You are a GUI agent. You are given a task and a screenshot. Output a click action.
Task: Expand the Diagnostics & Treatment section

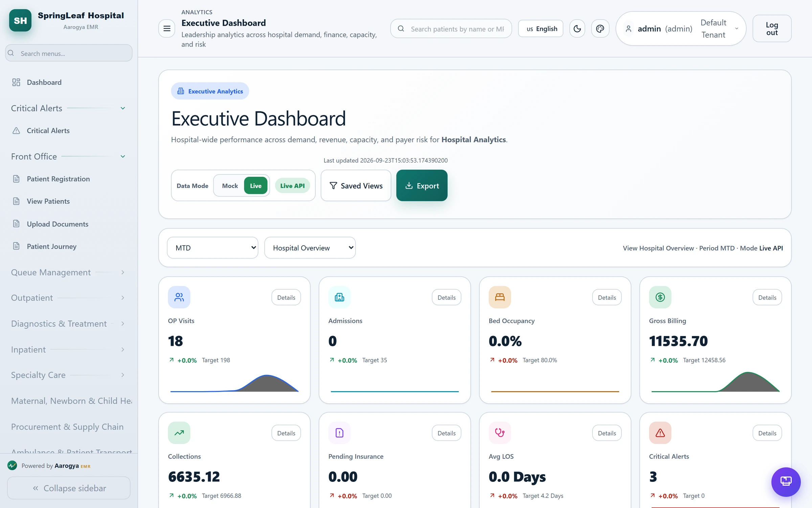(123, 324)
